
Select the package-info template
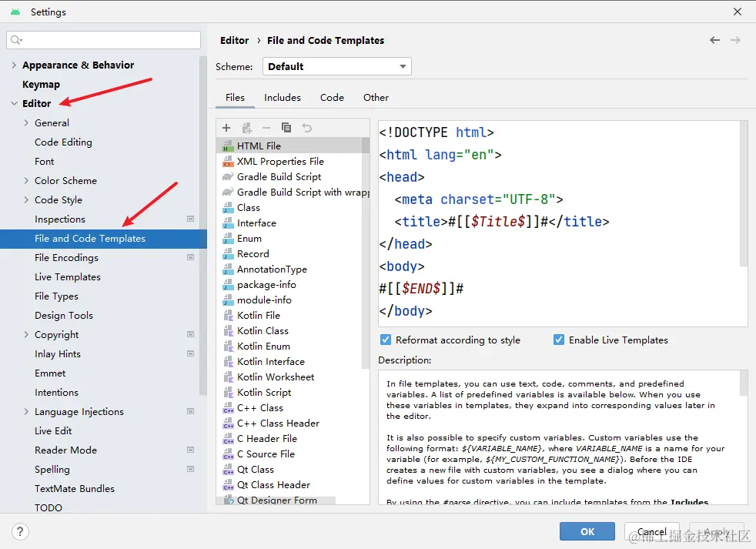pos(266,285)
